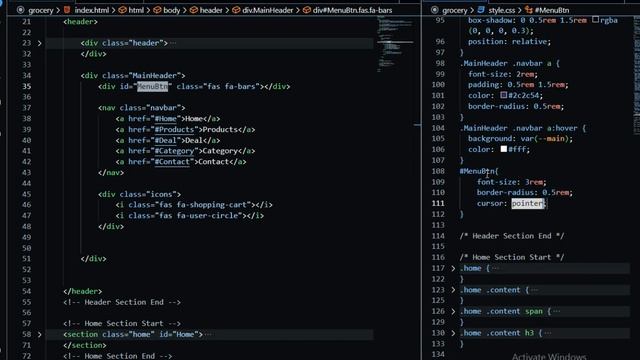Select grocery breadcrumb in style.css editor
Screen dimensions: 640x360
tap(454, 10)
